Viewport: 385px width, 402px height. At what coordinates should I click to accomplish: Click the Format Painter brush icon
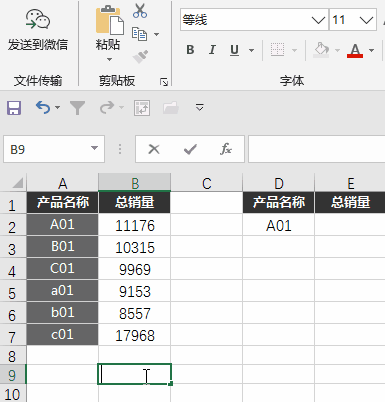pyautogui.click(x=140, y=57)
